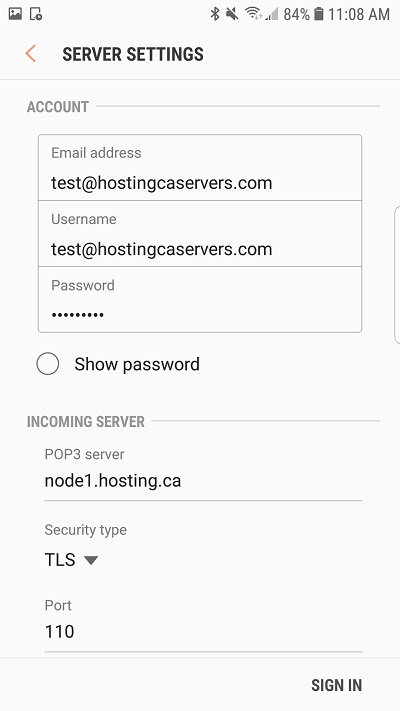Select the Port field showing 110
This screenshot has height=711, width=400.
[x=203, y=631]
